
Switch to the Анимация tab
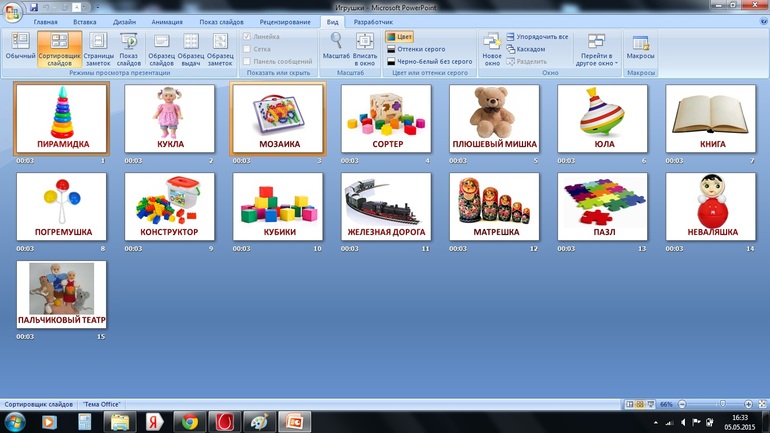coord(167,21)
